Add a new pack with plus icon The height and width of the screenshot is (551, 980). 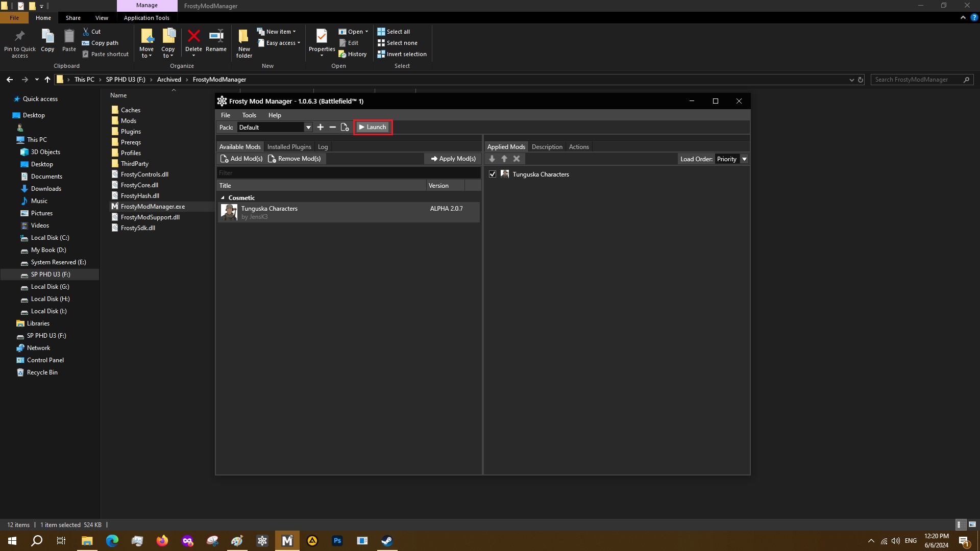tap(321, 127)
